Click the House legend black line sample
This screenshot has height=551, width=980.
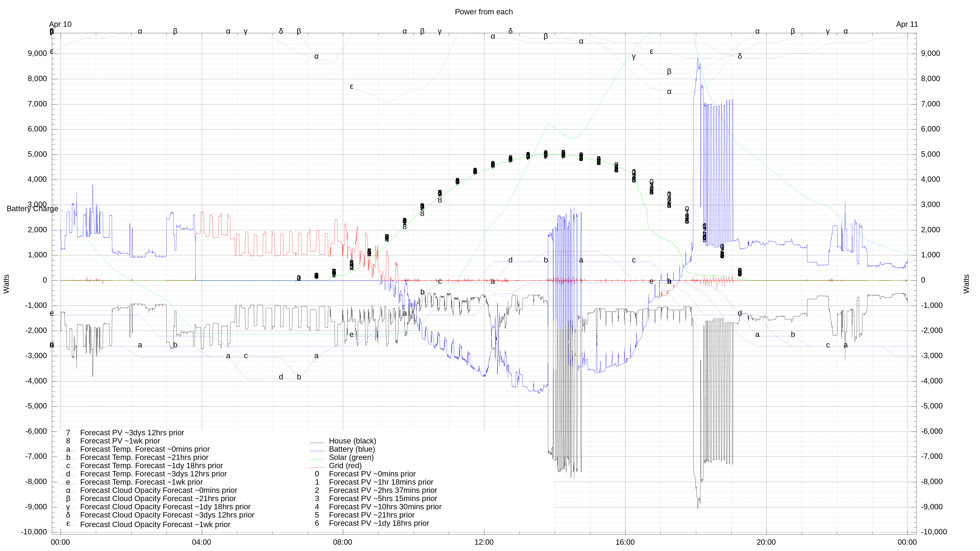coord(317,443)
